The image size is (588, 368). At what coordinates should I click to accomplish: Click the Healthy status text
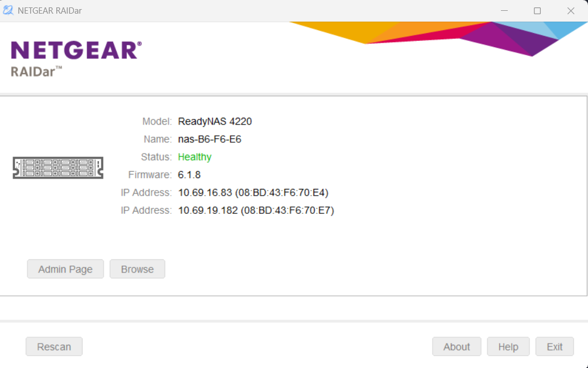coord(195,157)
